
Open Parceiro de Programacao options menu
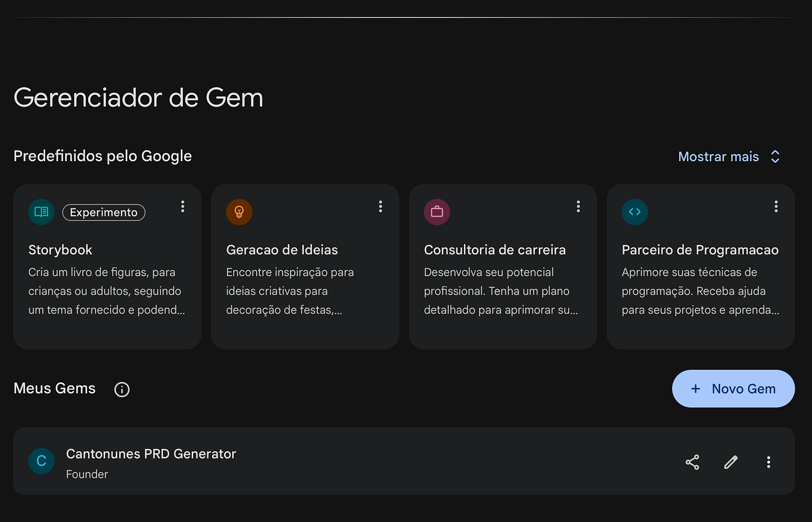point(776,206)
